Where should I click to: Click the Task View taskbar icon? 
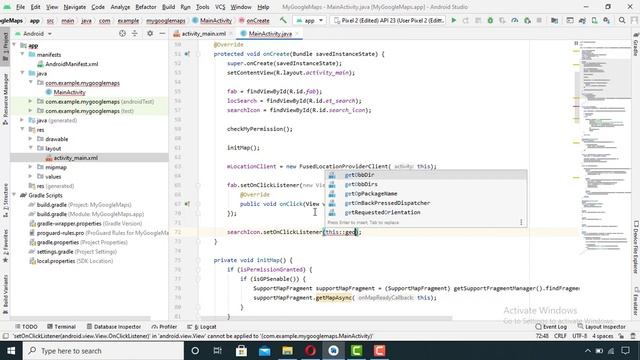(218, 351)
